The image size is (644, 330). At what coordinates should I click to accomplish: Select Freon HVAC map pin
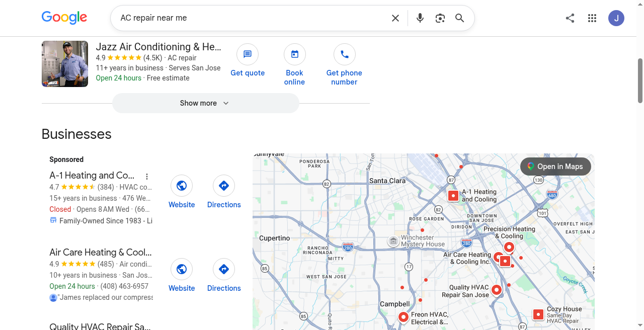(x=403, y=317)
